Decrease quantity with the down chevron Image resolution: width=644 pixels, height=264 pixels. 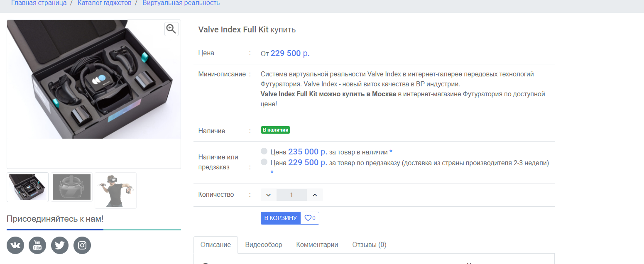[x=269, y=195]
